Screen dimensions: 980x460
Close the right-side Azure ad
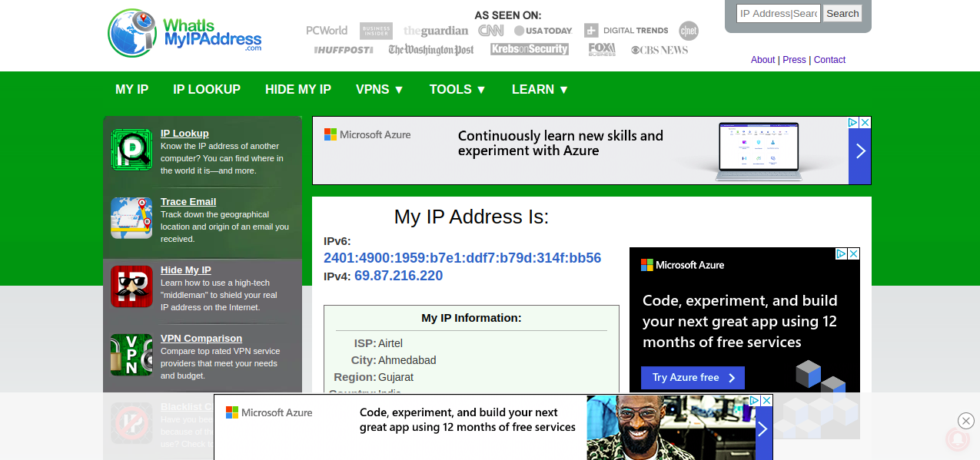point(853,254)
